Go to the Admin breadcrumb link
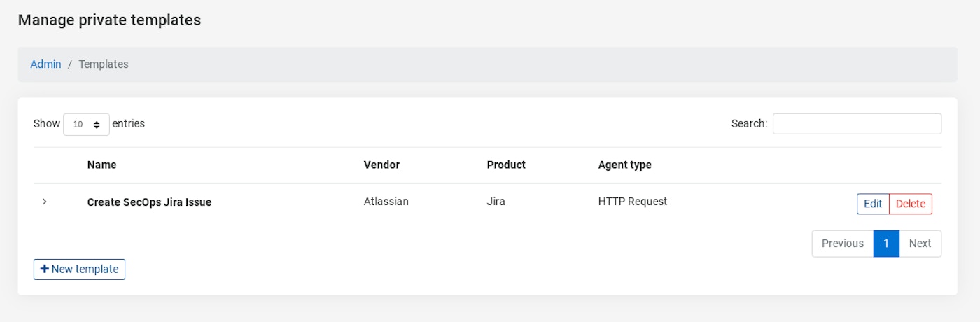Viewport: 980px width, 322px height. tap(46, 64)
